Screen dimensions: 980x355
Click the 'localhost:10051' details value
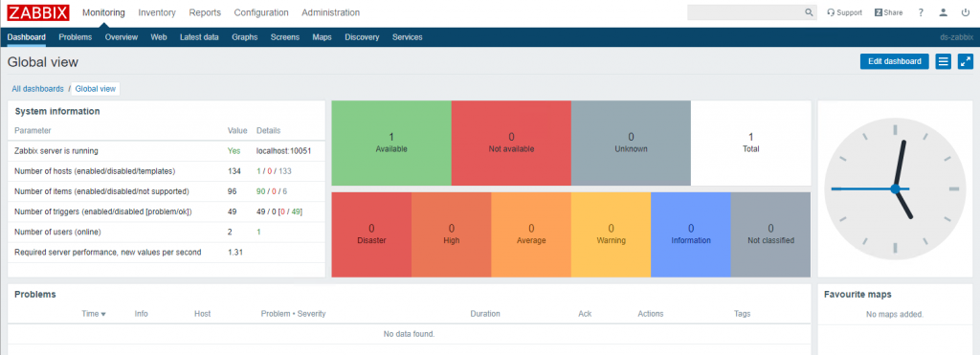tap(283, 150)
